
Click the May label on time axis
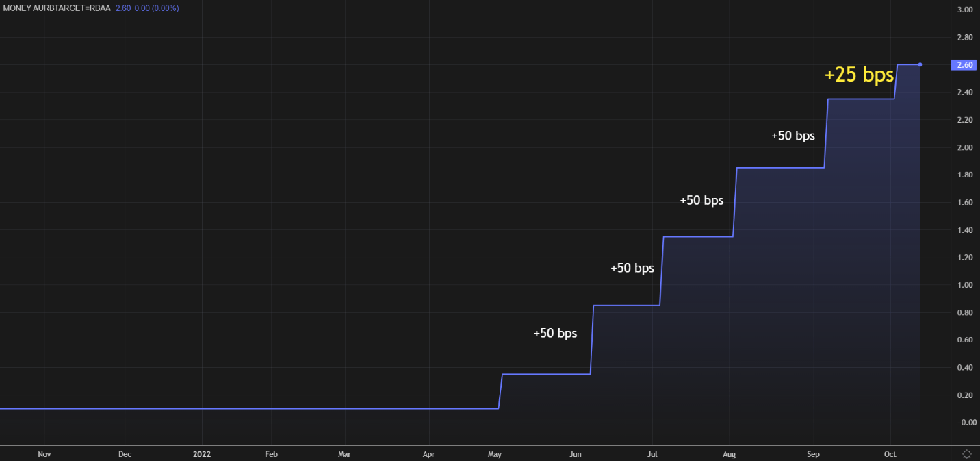coord(495,454)
